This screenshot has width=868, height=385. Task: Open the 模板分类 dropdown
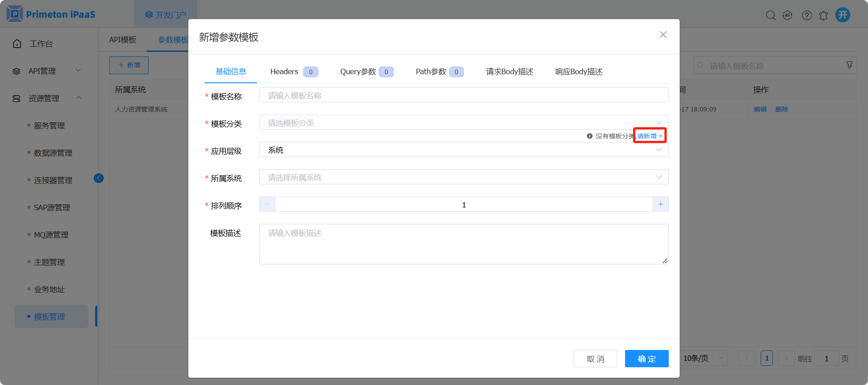point(463,122)
